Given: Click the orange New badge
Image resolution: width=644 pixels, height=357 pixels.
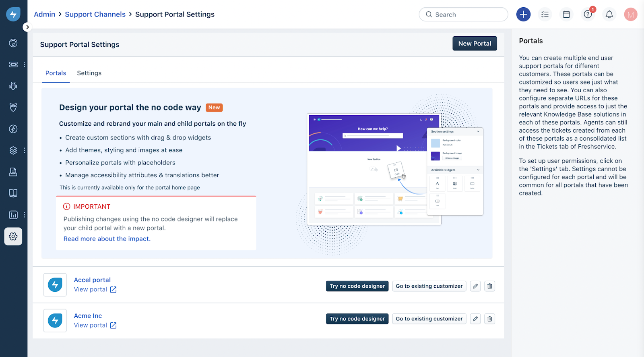Looking at the screenshot, I should click(214, 108).
